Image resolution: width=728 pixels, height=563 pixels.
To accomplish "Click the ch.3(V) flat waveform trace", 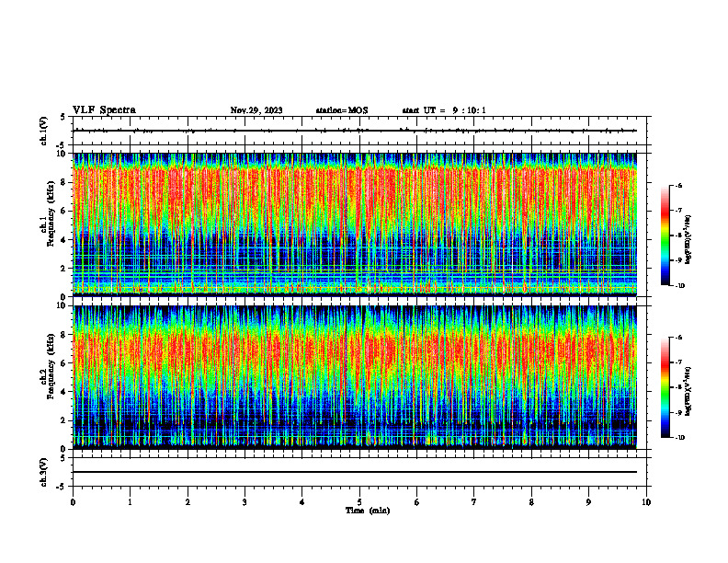I will (355, 472).
